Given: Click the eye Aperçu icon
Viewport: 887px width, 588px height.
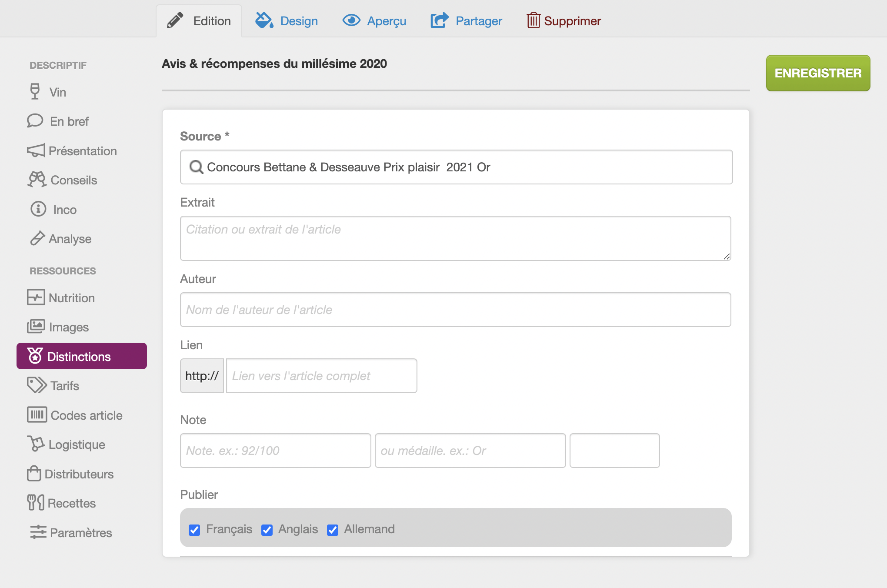Looking at the screenshot, I should (351, 20).
